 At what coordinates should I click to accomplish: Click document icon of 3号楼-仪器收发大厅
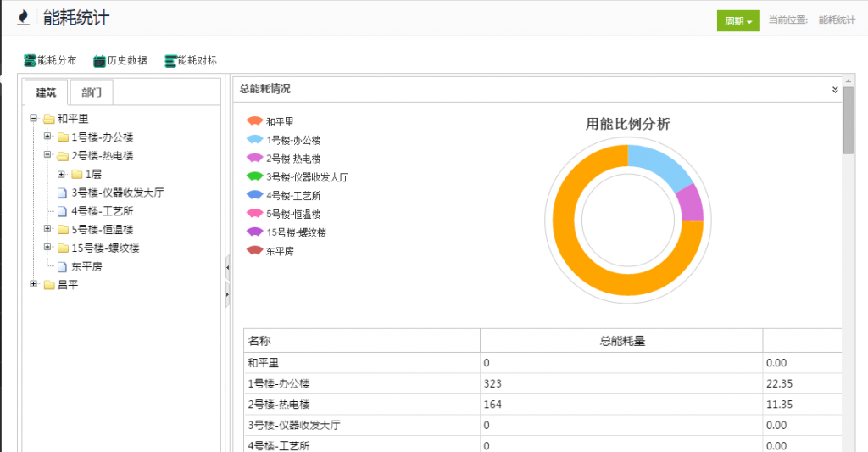63,193
